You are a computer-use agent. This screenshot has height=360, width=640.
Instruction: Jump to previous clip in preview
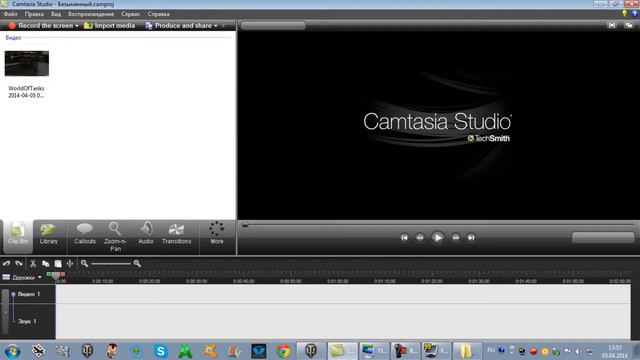coord(404,238)
